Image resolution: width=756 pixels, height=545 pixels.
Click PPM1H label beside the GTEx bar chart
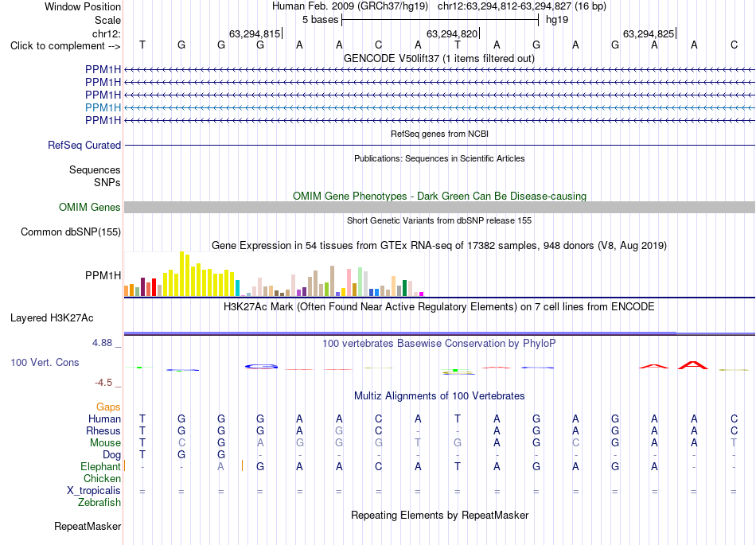coord(103,275)
